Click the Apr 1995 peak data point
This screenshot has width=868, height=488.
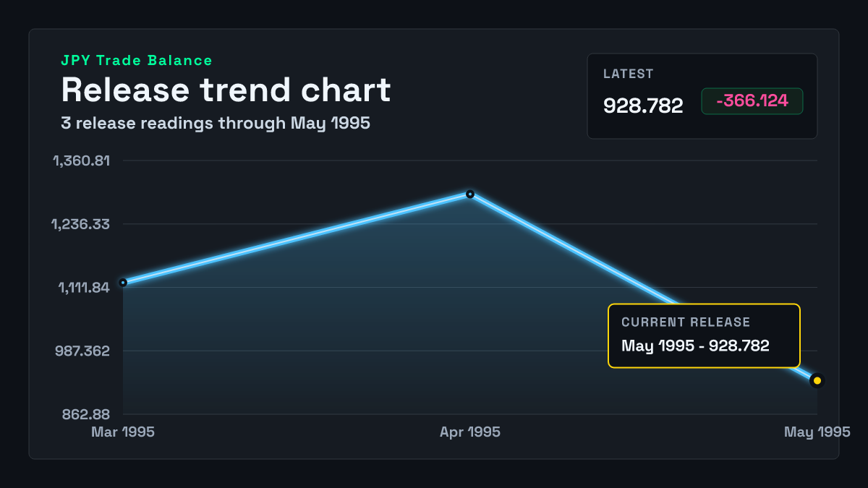pyautogui.click(x=470, y=194)
